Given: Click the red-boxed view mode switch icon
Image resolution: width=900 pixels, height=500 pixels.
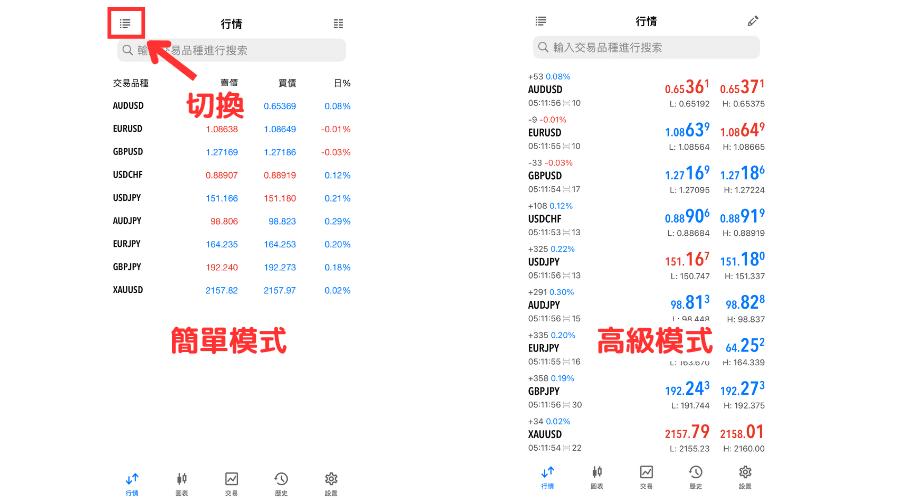Looking at the screenshot, I should (125, 23).
